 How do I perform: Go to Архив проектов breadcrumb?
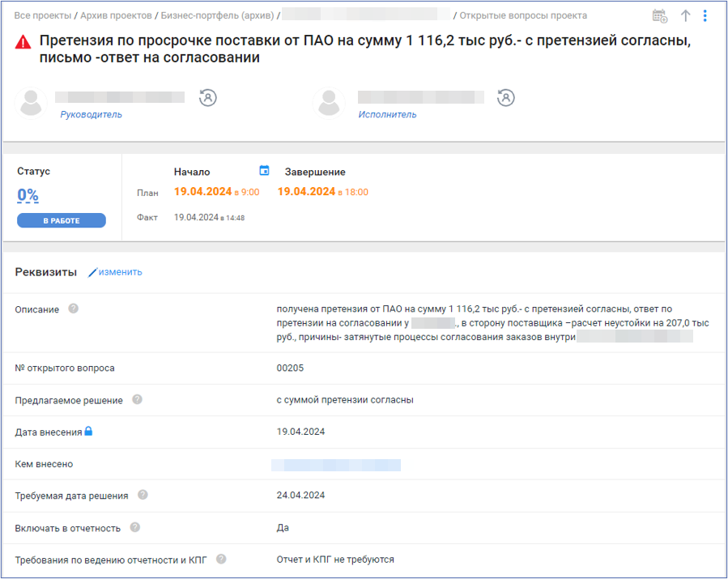pyautogui.click(x=116, y=15)
